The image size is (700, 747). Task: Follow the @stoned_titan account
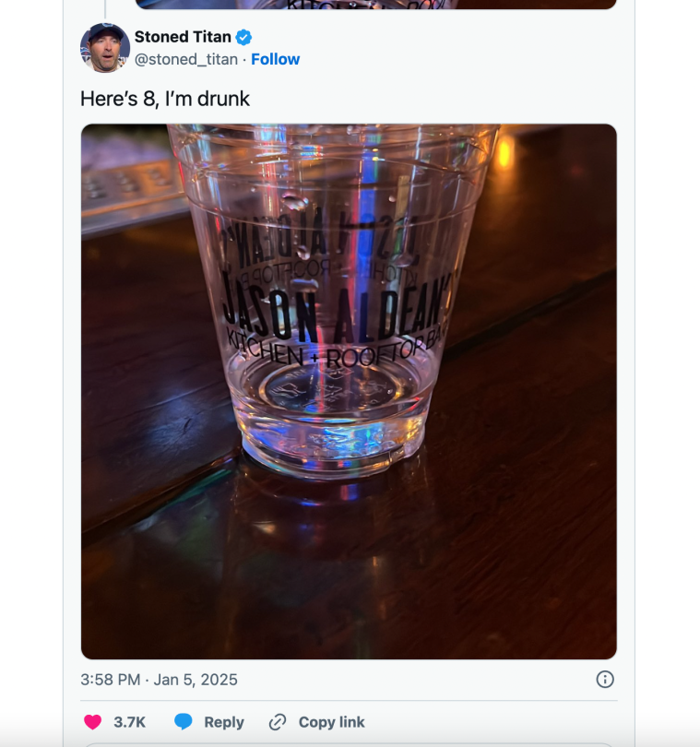(x=275, y=59)
